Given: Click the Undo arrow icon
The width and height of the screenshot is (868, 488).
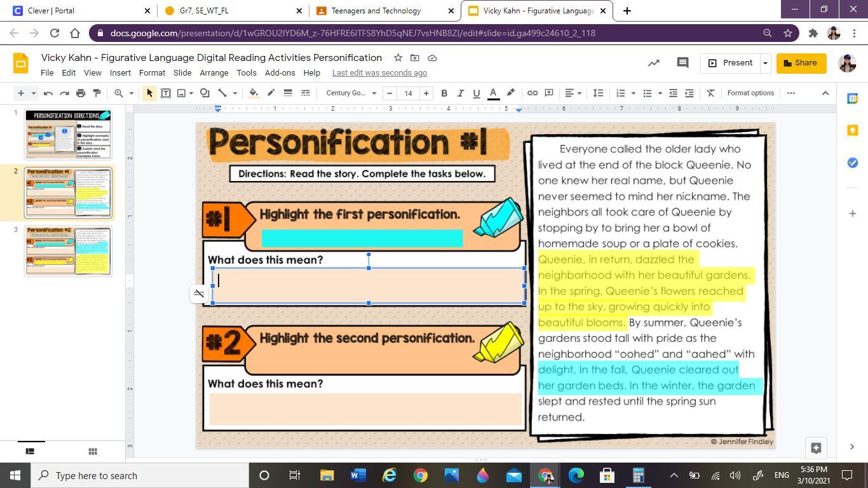Looking at the screenshot, I should click(x=48, y=93).
